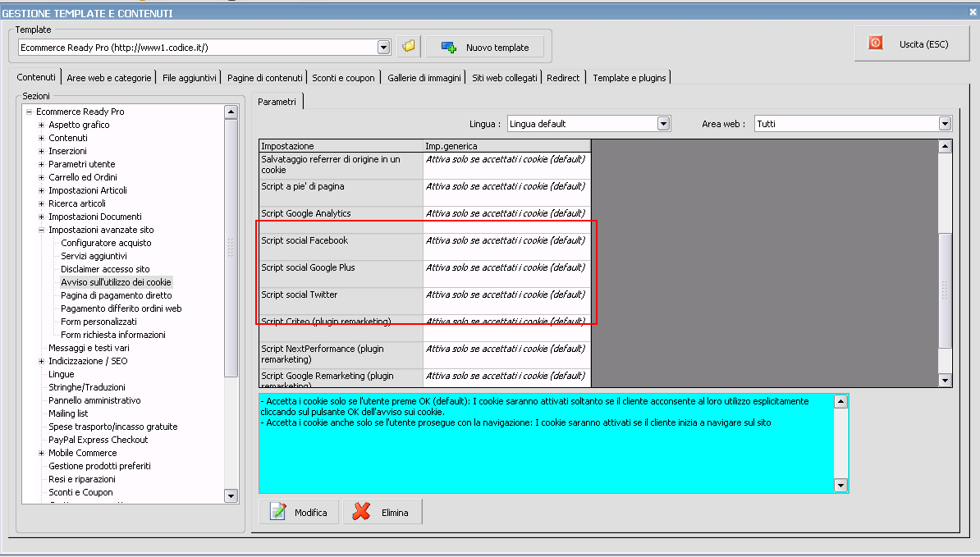Select Messaggi e testi vari item

(89, 348)
